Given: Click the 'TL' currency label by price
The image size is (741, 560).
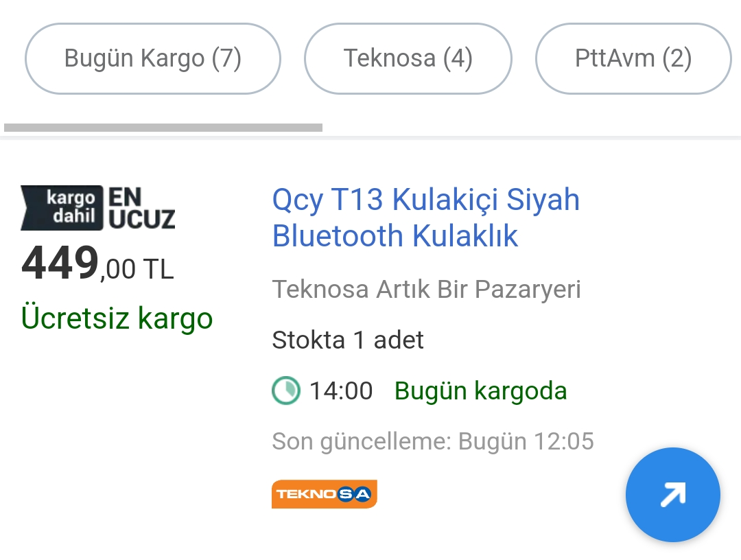Looking at the screenshot, I should pos(158,270).
